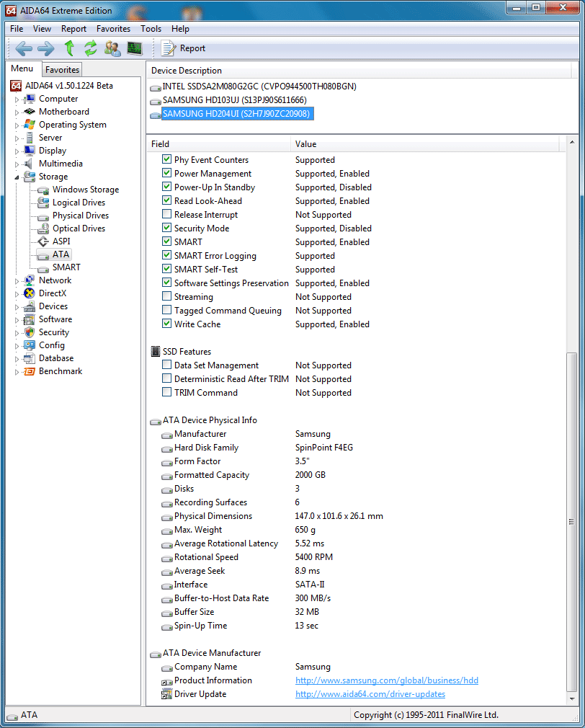Click the SAMSUNG HD103UJ drive icon
This screenshot has width=585, height=728.
click(x=156, y=101)
